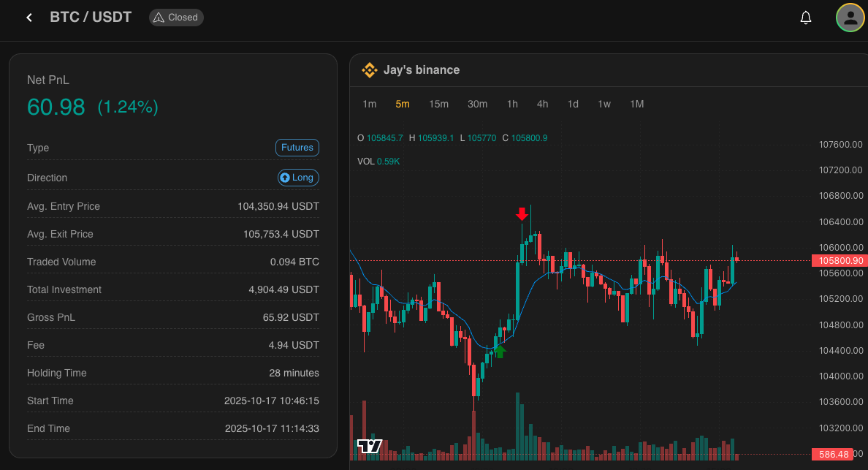Screen dimensions: 868x470
Task: Click the green buy arrow marker
Action: click(500, 352)
